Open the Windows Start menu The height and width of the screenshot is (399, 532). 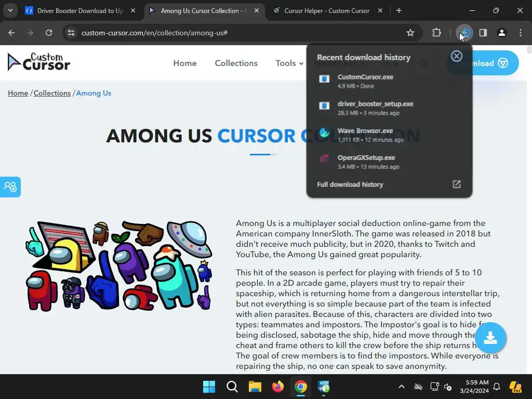(x=209, y=387)
